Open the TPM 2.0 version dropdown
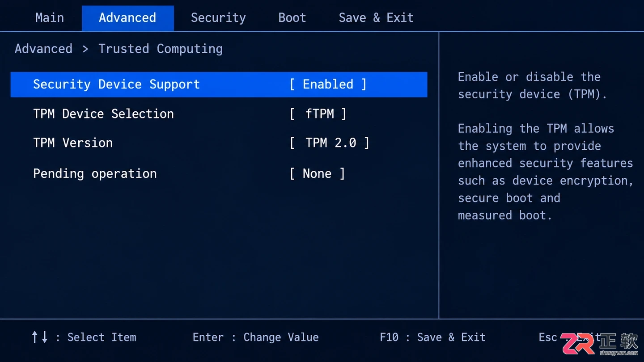 [x=330, y=143]
